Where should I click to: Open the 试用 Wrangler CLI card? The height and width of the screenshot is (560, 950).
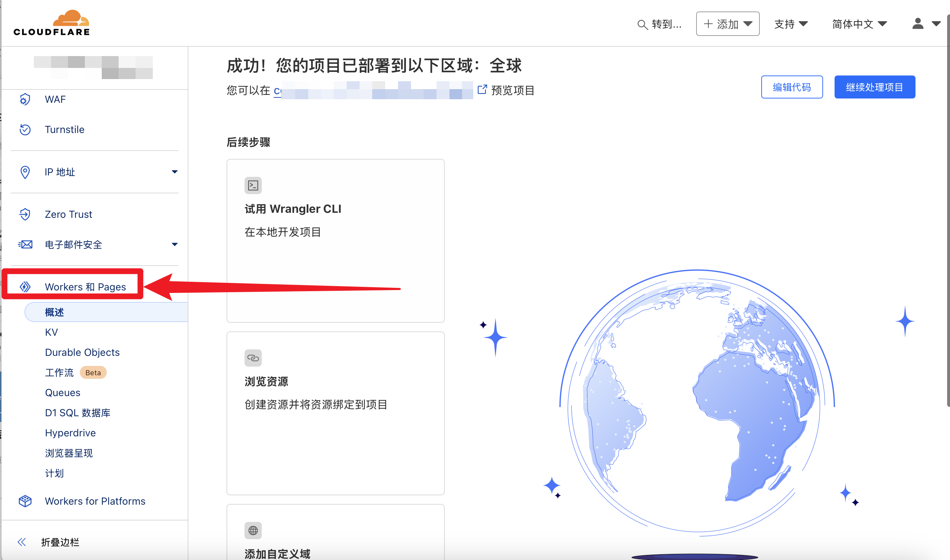pyautogui.click(x=335, y=241)
